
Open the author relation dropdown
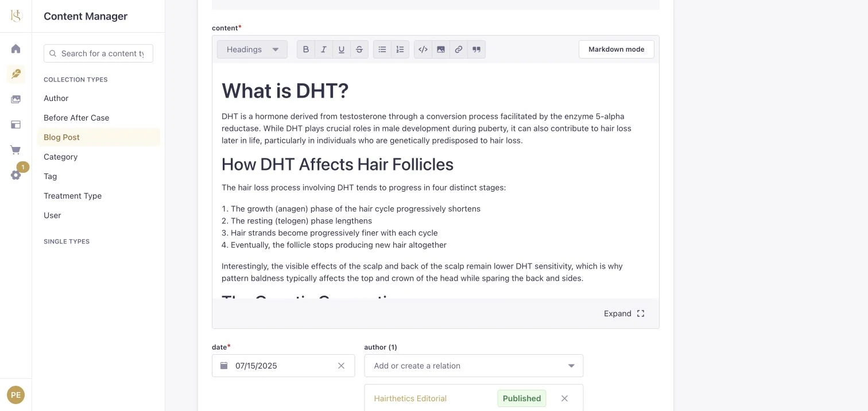pyautogui.click(x=474, y=366)
